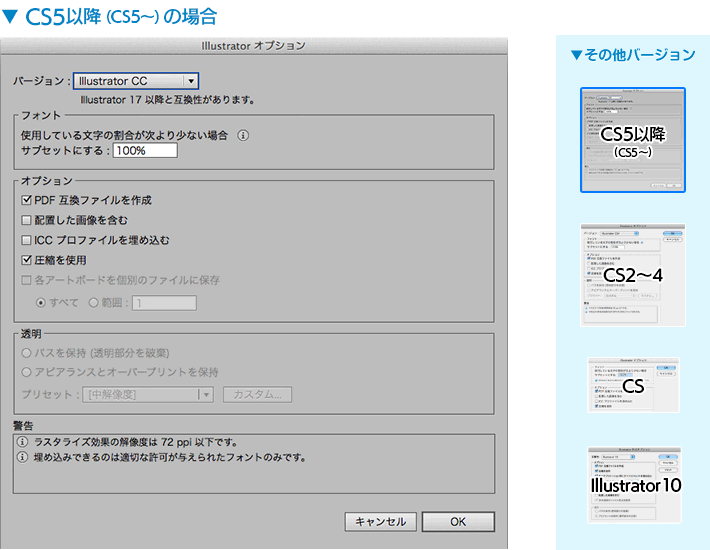Image resolution: width=710 pixels, height=550 pixels.
Task: Open the Illustrator10 version thumbnail
Action: click(x=633, y=485)
